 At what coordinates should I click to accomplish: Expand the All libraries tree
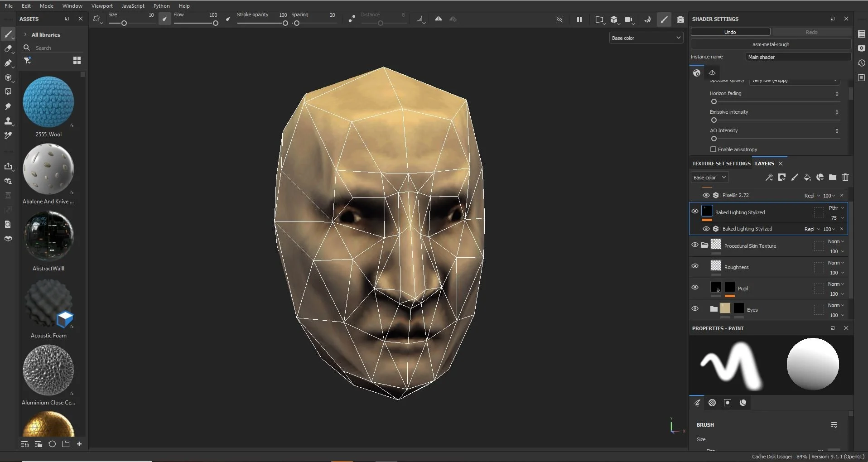[x=25, y=35]
